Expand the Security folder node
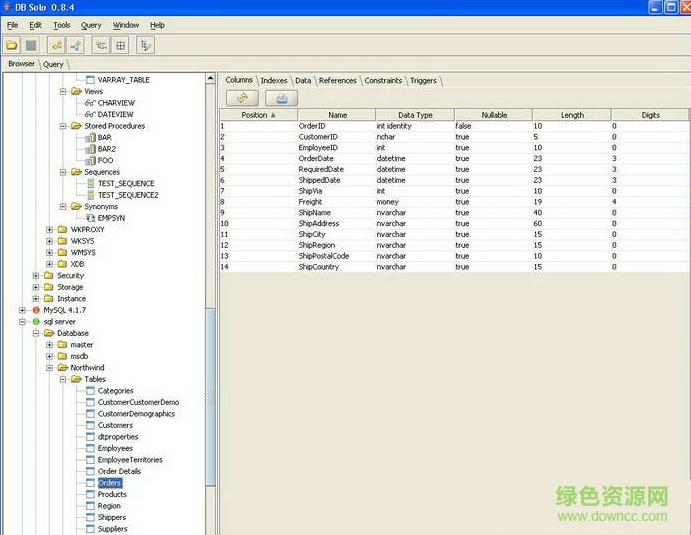 point(36,275)
